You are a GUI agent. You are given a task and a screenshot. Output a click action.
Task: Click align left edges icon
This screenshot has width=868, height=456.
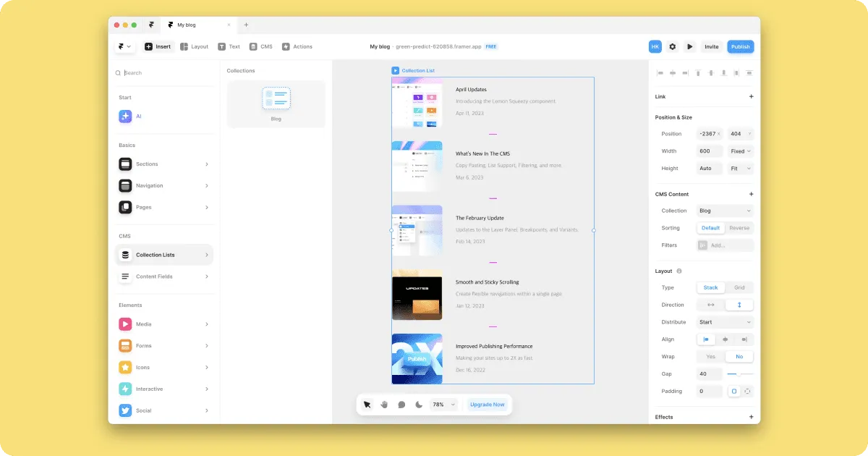tap(660, 73)
